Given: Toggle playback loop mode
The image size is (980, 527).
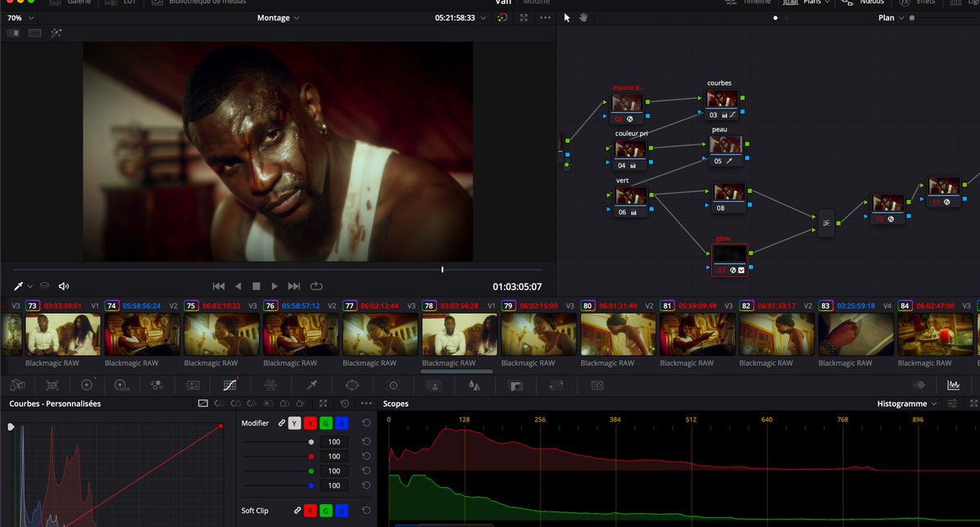Looking at the screenshot, I should pos(317,286).
